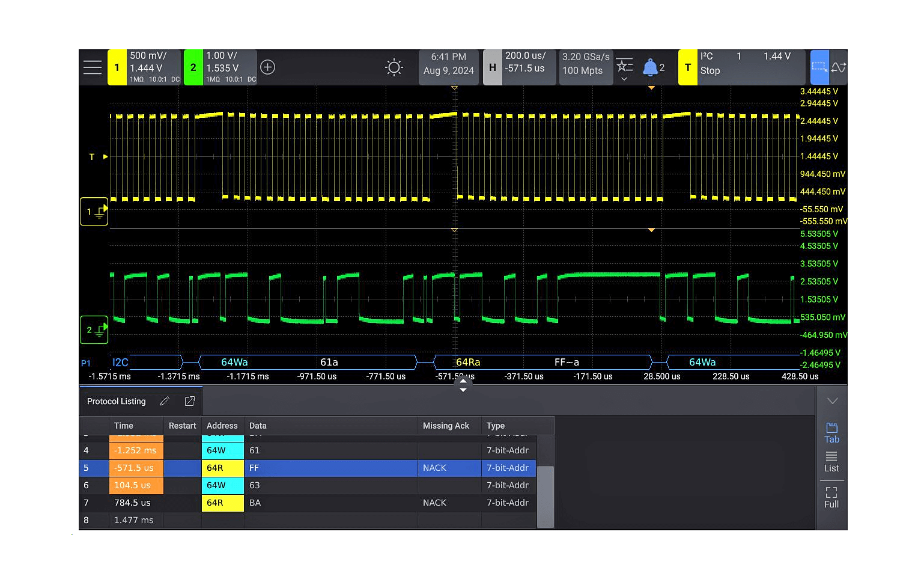
Task: Open horizontal H settings badge
Action: tap(492, 67)
